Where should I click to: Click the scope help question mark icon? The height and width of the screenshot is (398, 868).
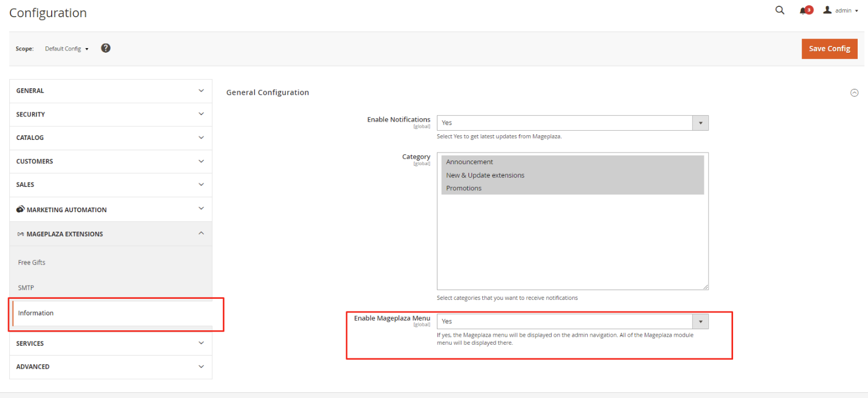pos(106,48)
